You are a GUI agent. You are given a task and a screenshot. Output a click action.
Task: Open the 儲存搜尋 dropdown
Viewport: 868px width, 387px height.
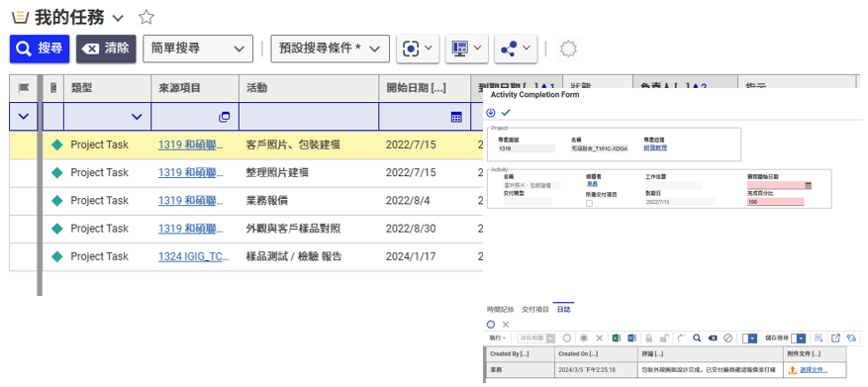coord(799,338)
